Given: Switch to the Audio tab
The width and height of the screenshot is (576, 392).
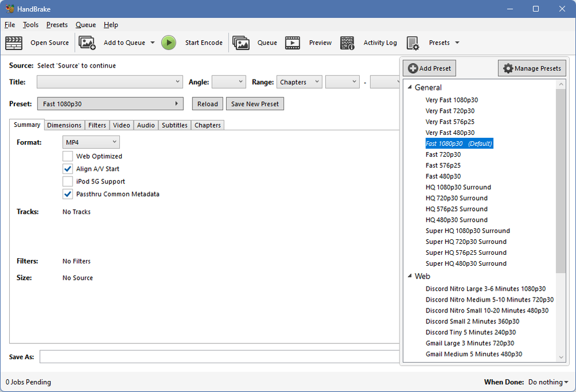Looking at the screenshot, I should click(146, 125).
